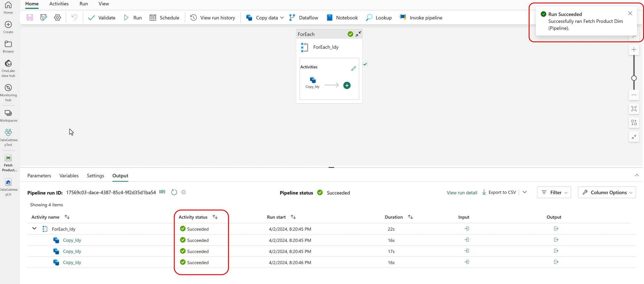This screenshot has width=644, height=284.
Task: Collapse the ForEach_ldy tree row
Action: 34,229
